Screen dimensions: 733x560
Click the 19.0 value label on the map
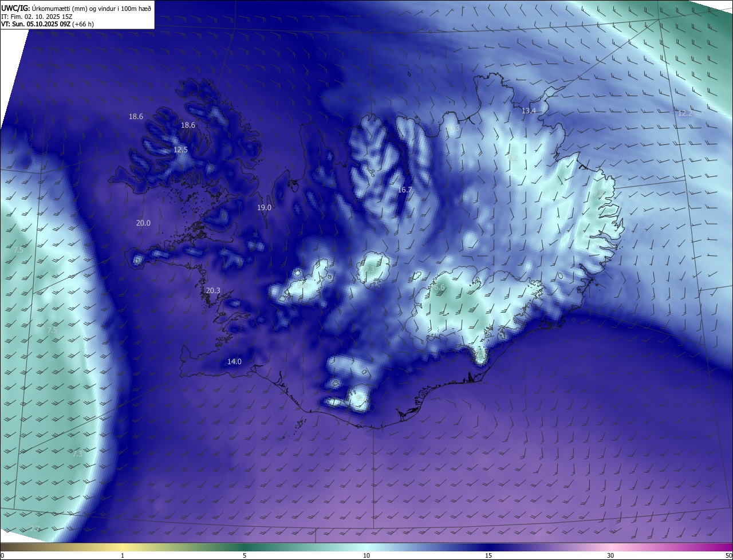264,208
